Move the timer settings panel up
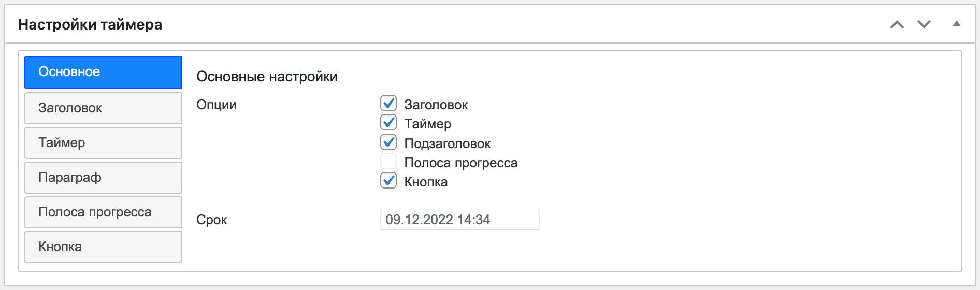The width and height of the screenshot is (980, 290). click(897, 24)
